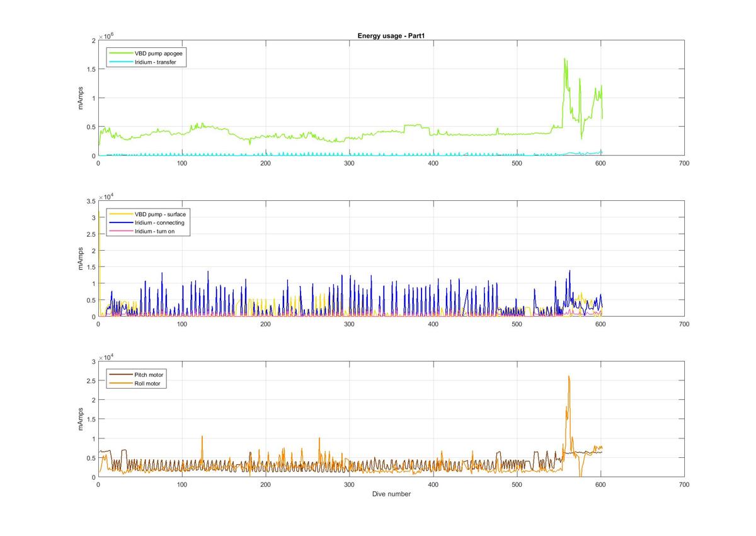The width and height of the screenshot is (756, 536).
Task: Select the 'Roll motor' legend text
Action: click(x=149, y=383)
